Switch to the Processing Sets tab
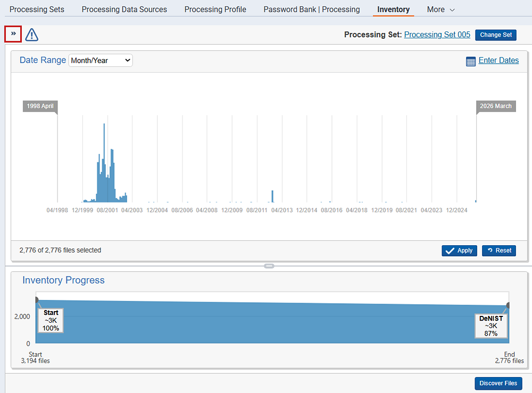 tap(37, 10)
